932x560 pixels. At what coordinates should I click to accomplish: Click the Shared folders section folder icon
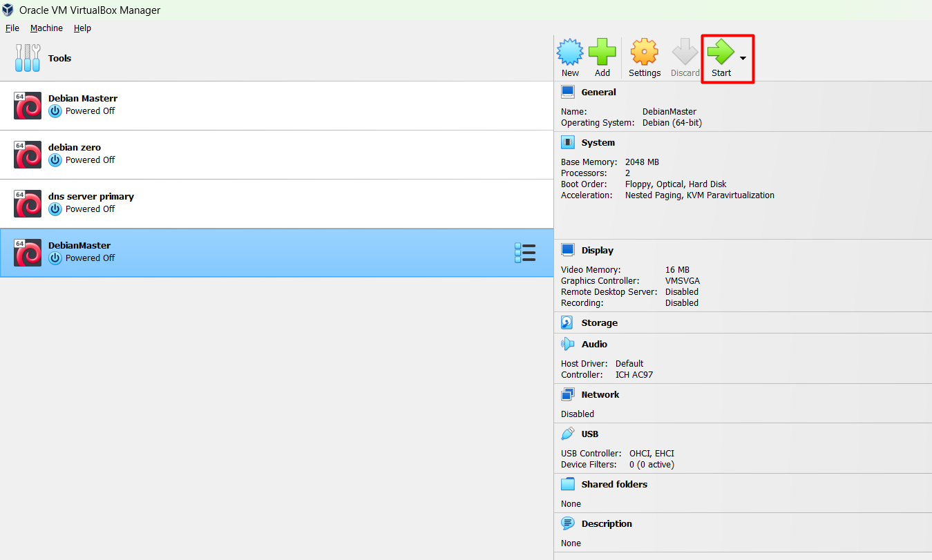568,484
